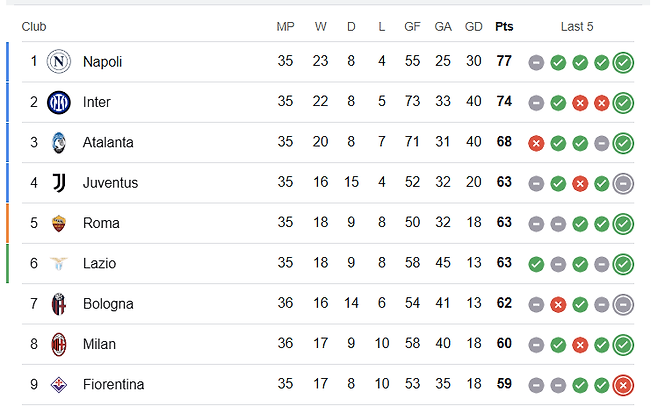
Task: Click the Inter club crest icon
Action: tap(59, 102)
